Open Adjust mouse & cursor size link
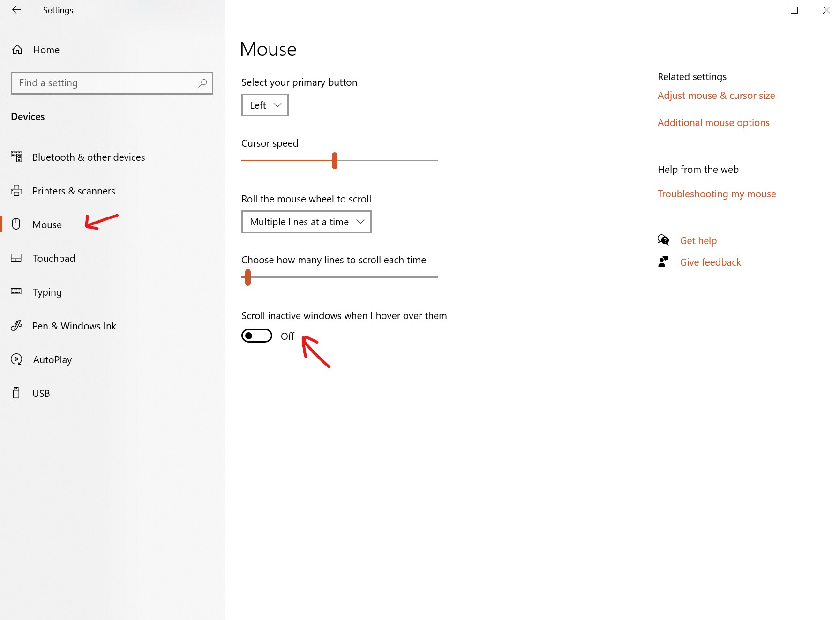 [x=716, y=96]
